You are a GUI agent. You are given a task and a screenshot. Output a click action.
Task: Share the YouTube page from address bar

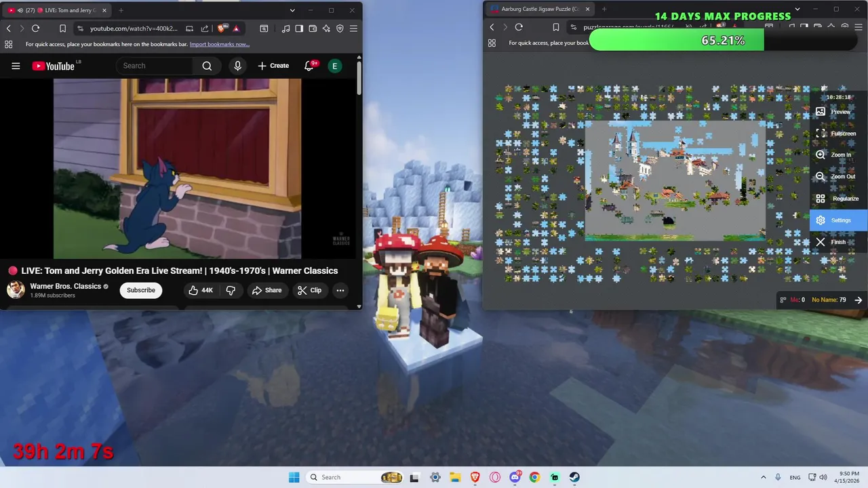[205, 28]
